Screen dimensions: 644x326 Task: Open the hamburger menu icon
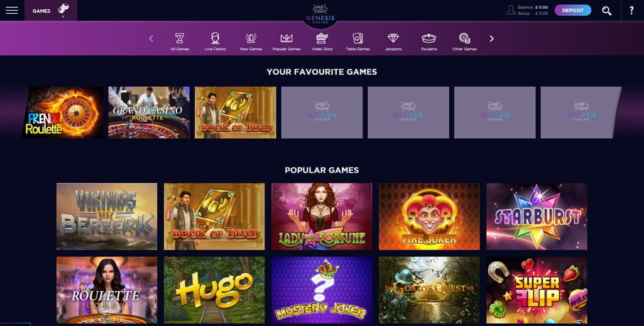(11, 10)
